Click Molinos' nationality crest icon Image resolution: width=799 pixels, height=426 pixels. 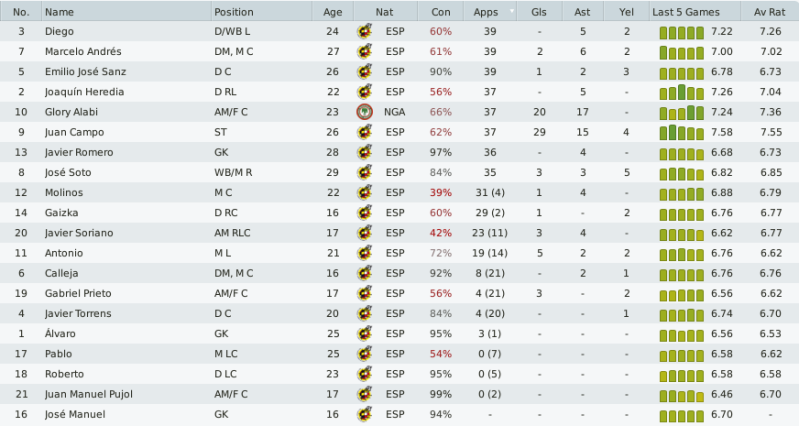[364, 192]
